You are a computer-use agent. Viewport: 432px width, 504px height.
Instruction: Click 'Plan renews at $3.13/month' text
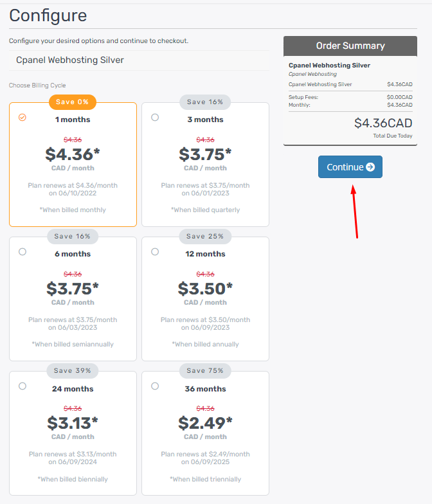pos(73,454)
